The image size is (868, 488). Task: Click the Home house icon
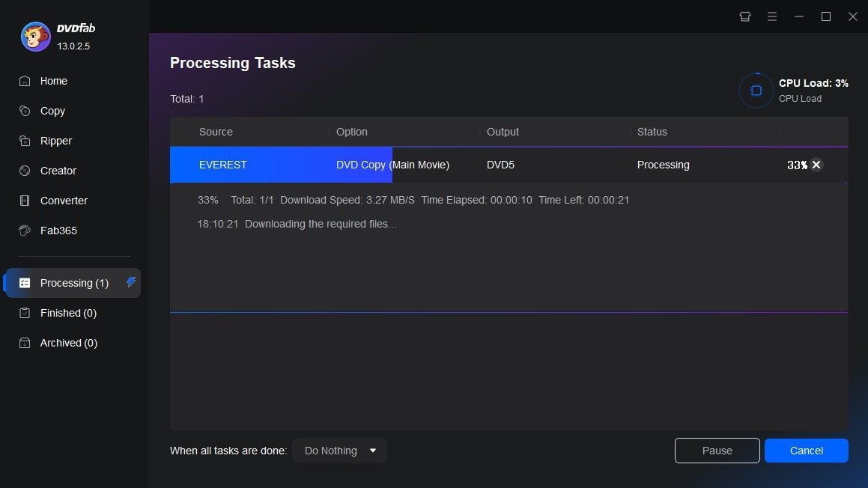click(x=25, y=81)
